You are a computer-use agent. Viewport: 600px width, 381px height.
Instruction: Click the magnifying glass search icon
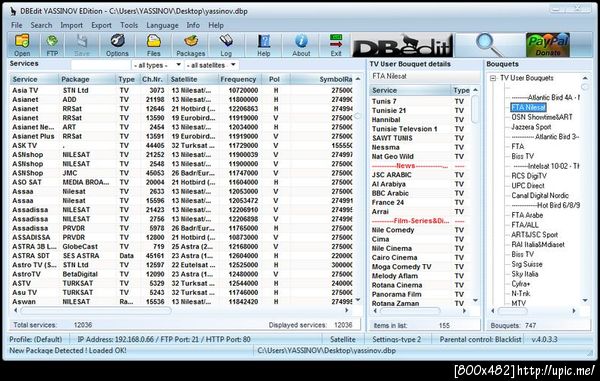click(x=490, y=45)
